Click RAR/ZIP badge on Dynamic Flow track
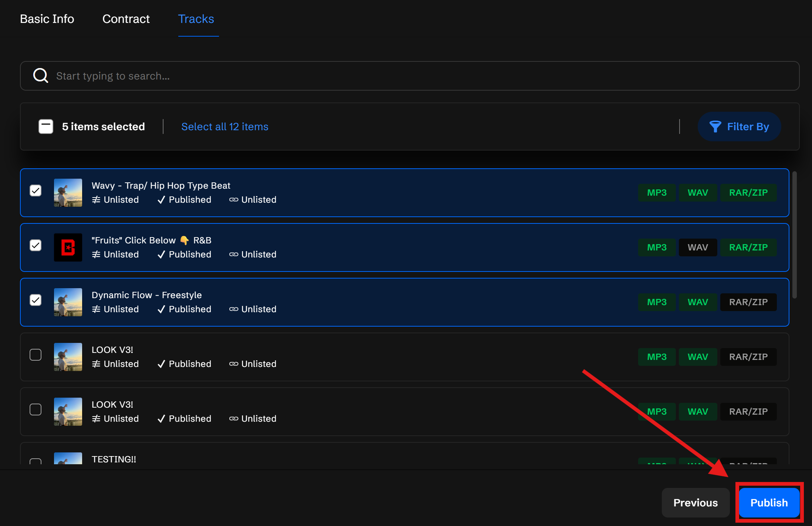The image size is (812, 526). 748,302
